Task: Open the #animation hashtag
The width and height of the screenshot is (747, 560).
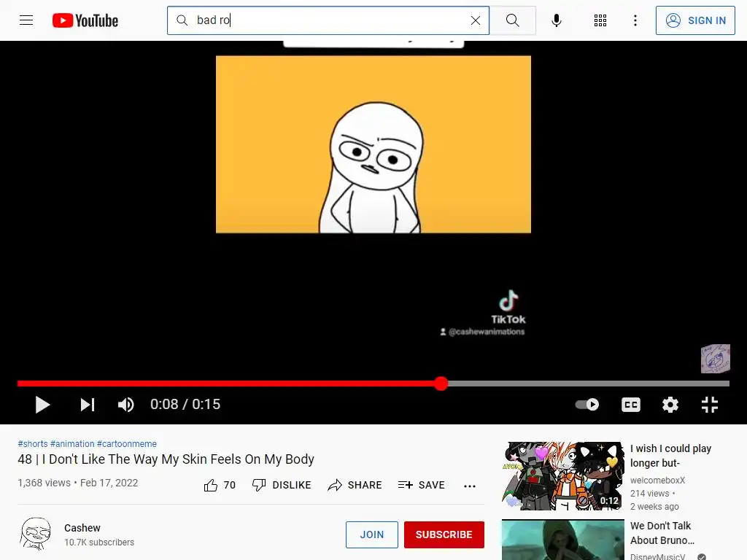Action: (72, 444)
